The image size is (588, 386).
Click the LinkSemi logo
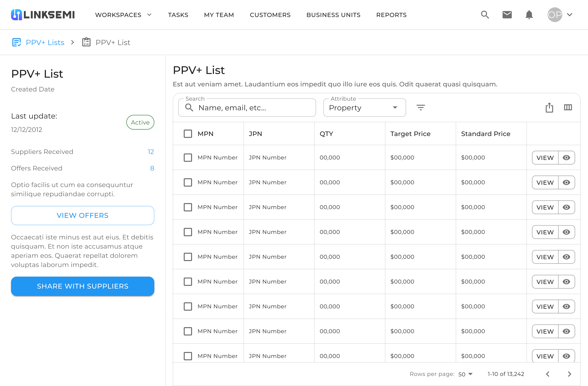[43, 15]
